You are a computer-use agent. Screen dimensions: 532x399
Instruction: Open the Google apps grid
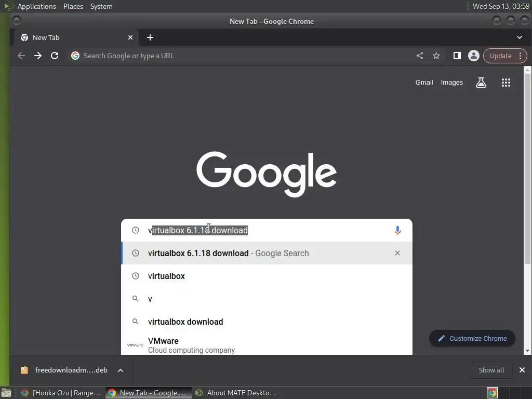[x=506, y=83]
